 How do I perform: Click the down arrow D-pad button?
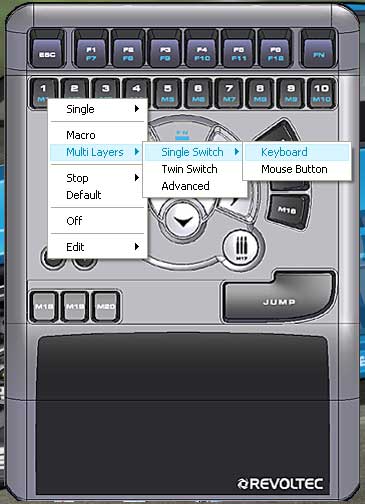pos(183,220)
